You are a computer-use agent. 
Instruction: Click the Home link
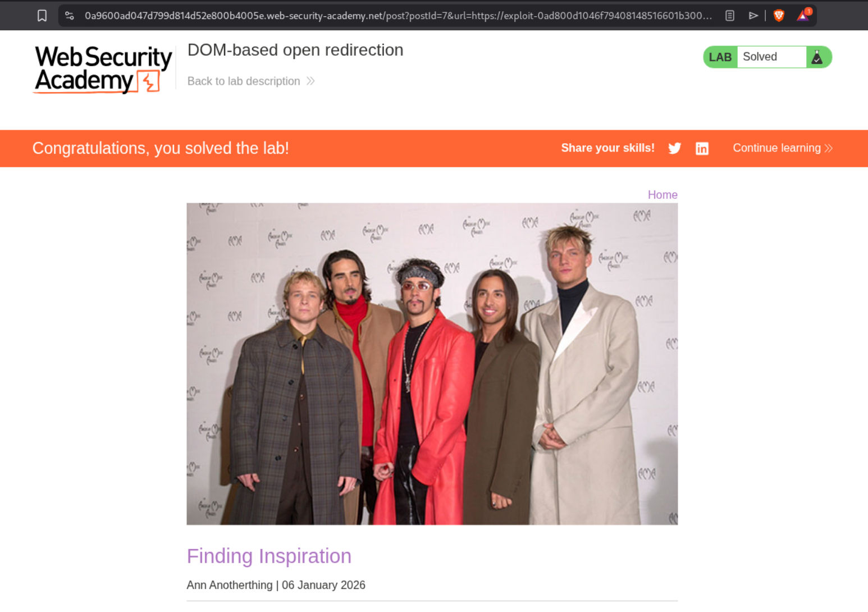tap(663, 195)
